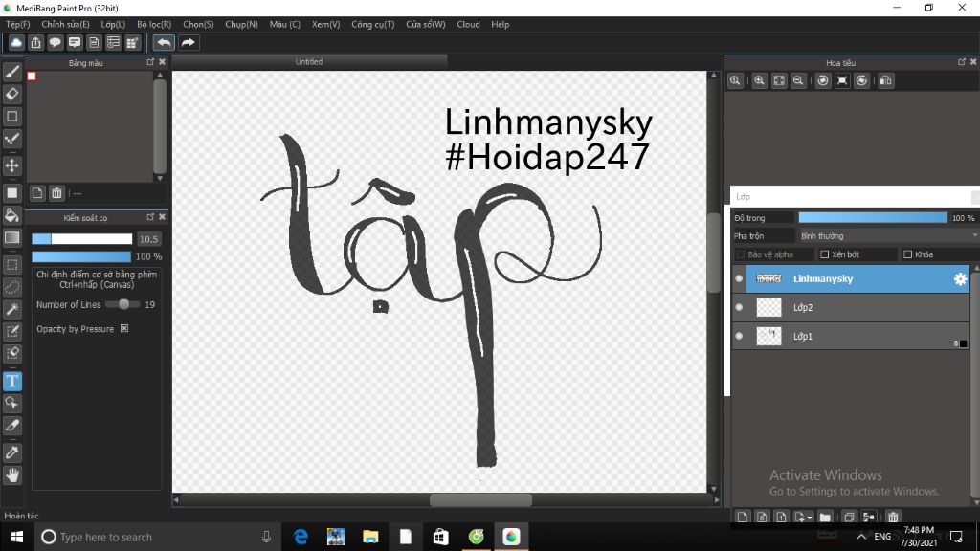Enable the Xén bớt clipping checkbox
980x551 pixels.
click(824, 254)
